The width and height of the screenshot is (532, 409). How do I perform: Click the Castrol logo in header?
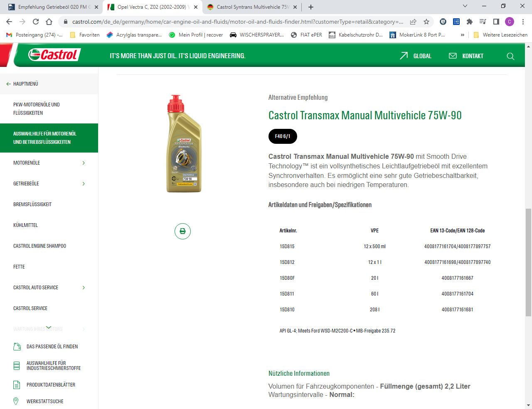pos(54,55)
